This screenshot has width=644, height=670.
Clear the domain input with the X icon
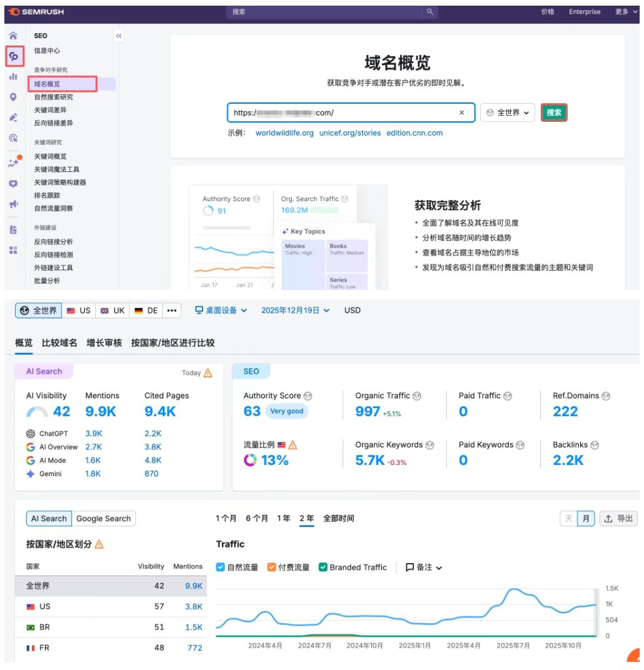point(461,112)
